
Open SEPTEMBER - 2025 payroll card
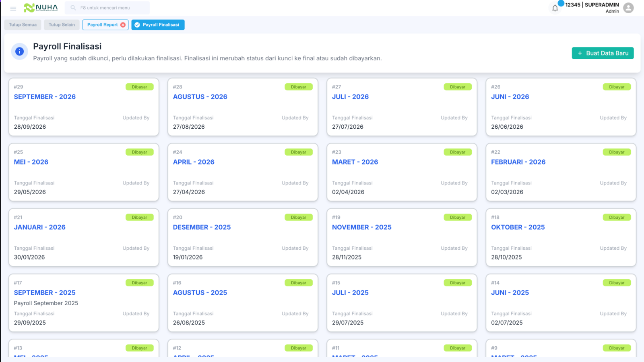[84, 303]
